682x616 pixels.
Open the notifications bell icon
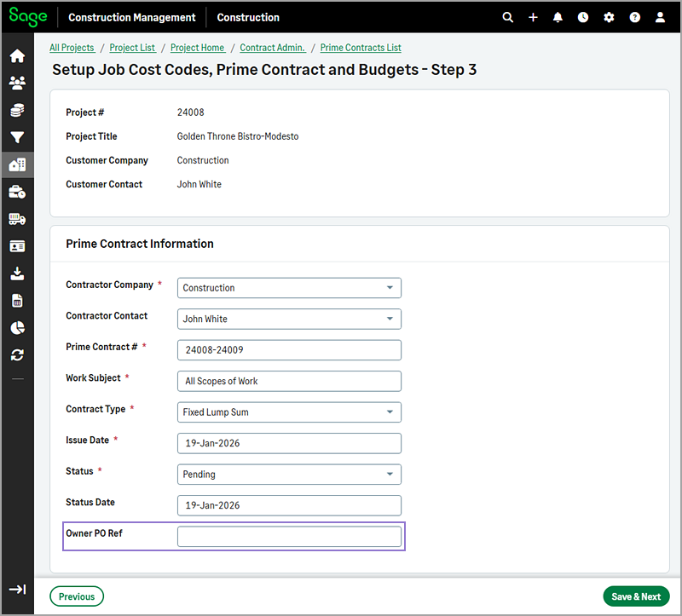pyautogui.click(x=558, y=17)
